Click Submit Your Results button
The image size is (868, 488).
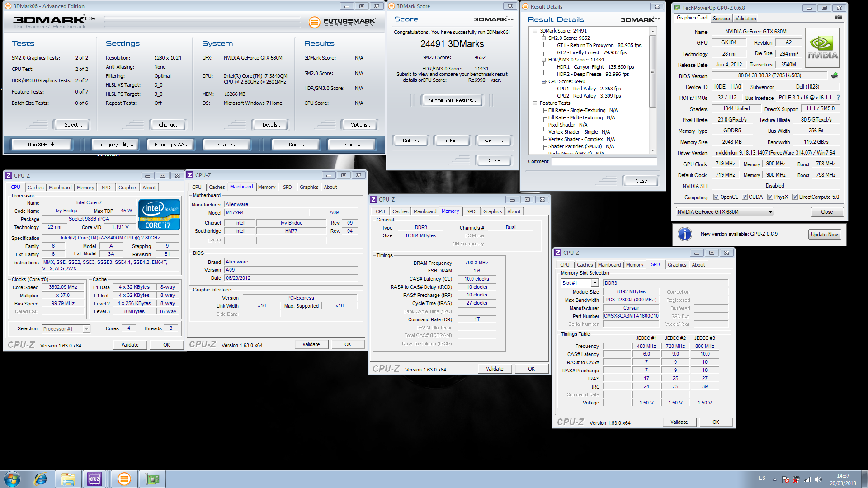[452, 100]
